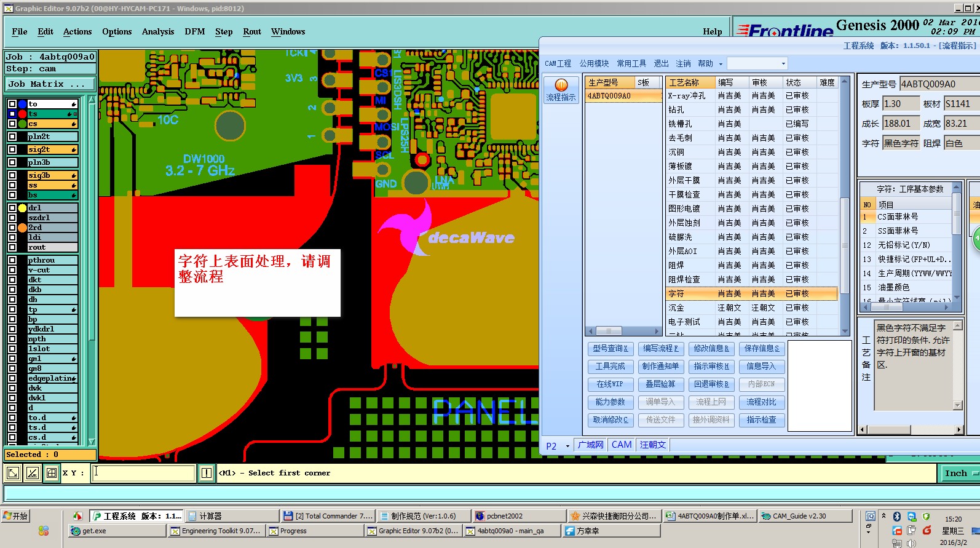Open the 4ABTQ009A0制作单 Excel taskbar item
Screen dimensions: 980x548
click(710, 516)
